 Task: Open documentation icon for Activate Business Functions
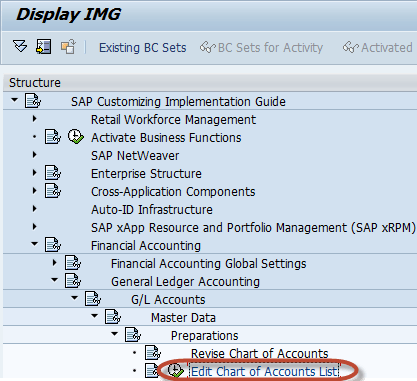tap(53, 137)
